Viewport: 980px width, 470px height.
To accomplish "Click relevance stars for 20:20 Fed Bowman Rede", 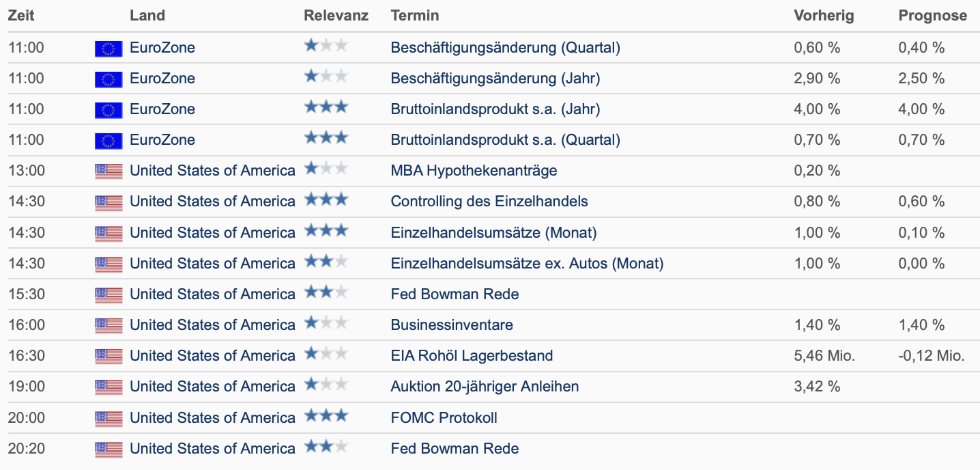I will [x=326, y=447].
